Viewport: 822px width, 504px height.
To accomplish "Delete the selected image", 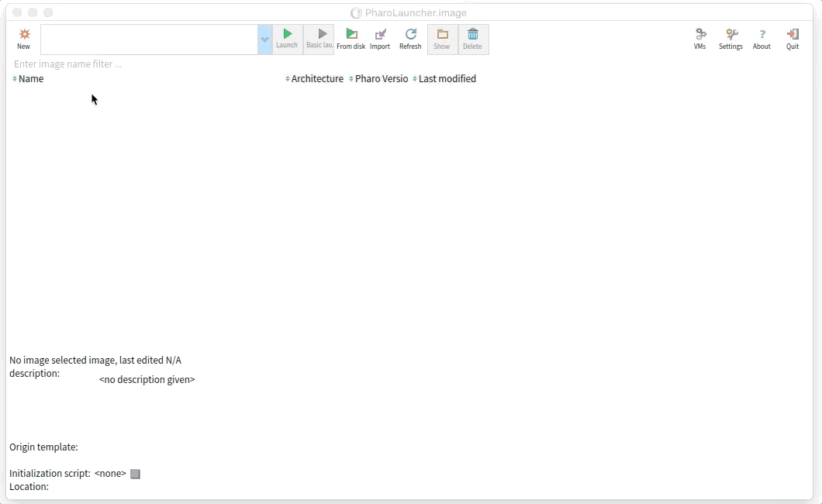I will (x=473, y=40).
